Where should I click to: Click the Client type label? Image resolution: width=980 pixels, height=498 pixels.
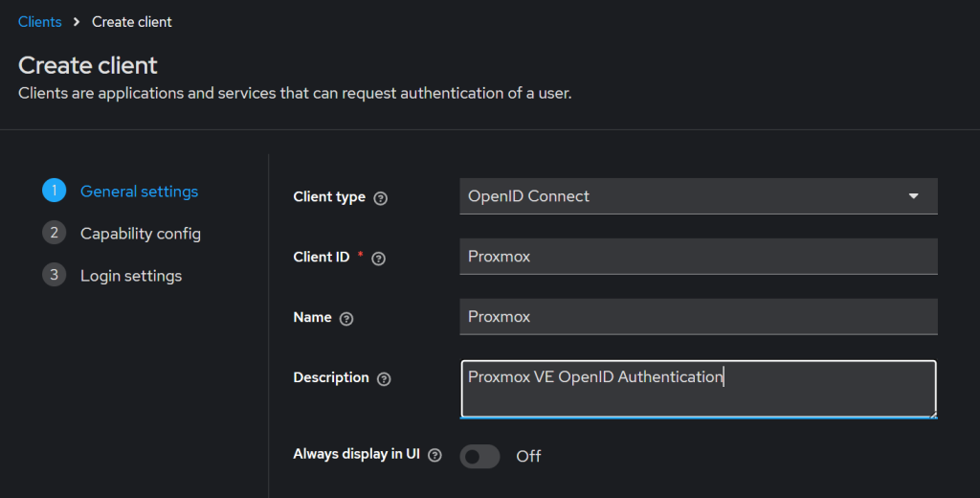click(329, 197)
